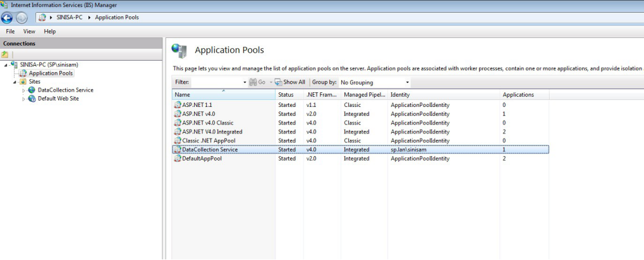The image size is (644, 260).
Task: Click the large Application Pools page icon
Action: [179, 51]
